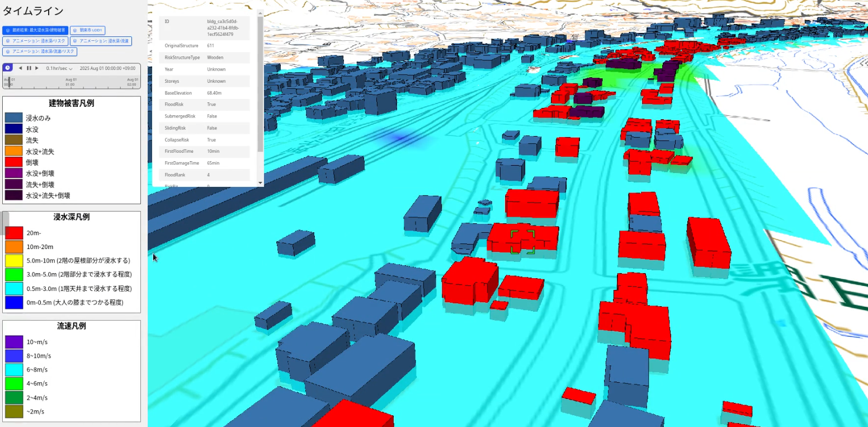The image size is (868, 427).
Task: Click the red 倒壊 legend color swatch
Action: click(x=13, y=162)
